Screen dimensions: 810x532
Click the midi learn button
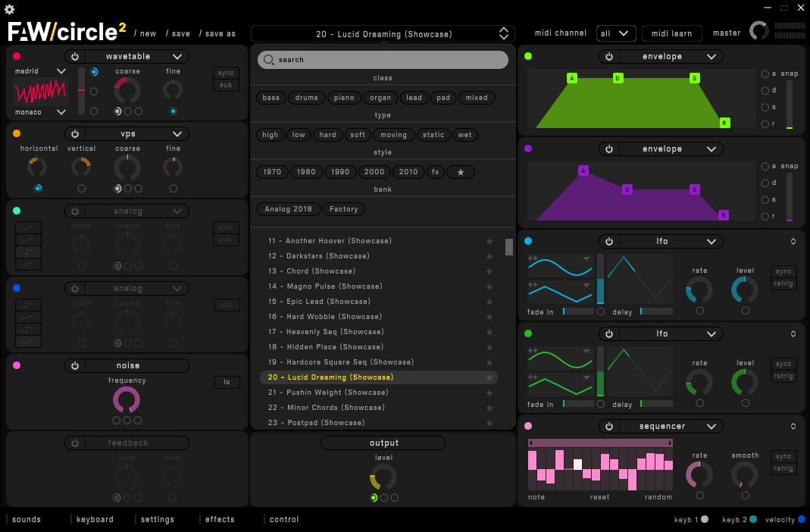point(671,33)
